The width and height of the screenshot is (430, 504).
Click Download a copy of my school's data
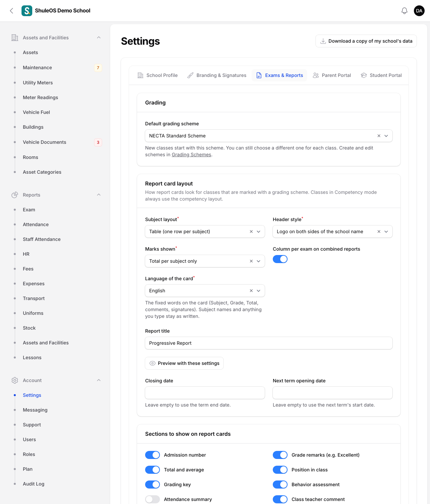click(x=366, y=41)
